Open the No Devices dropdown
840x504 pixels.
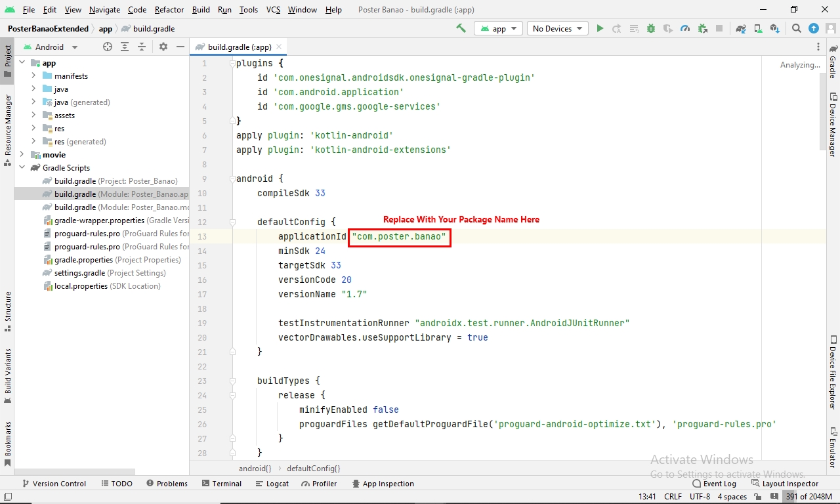558,28
